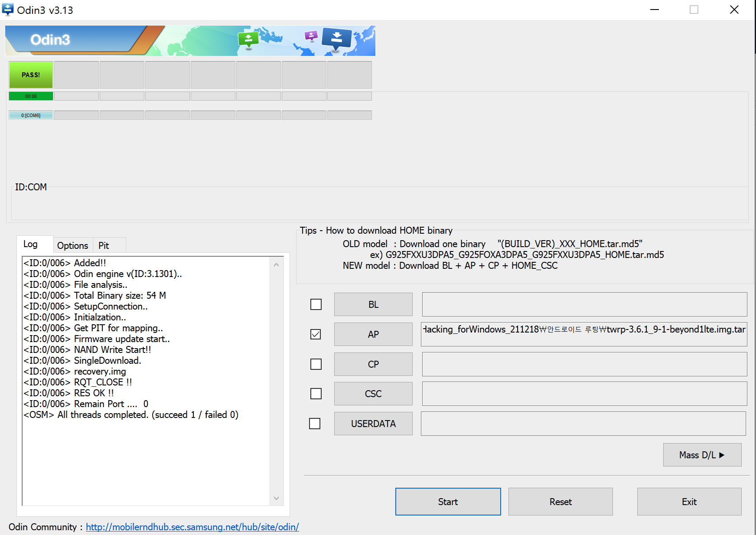Viewport: 756px width, 535px height.
Task: Click the green 00:06 progress bar
Action: [31, 96]
